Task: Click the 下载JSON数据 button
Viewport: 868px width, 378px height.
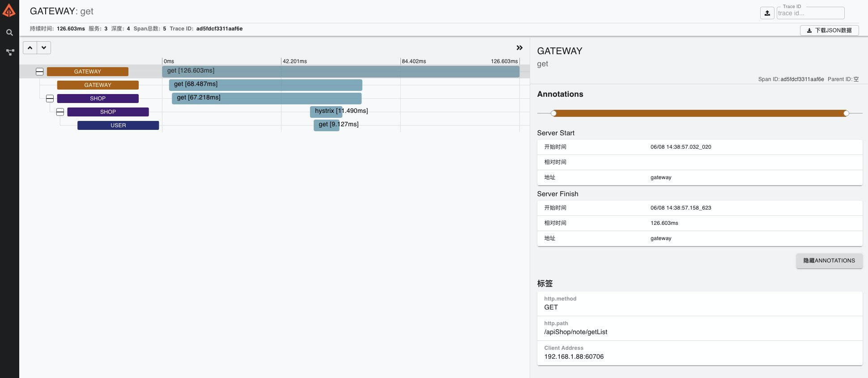Action: (829, 30)
